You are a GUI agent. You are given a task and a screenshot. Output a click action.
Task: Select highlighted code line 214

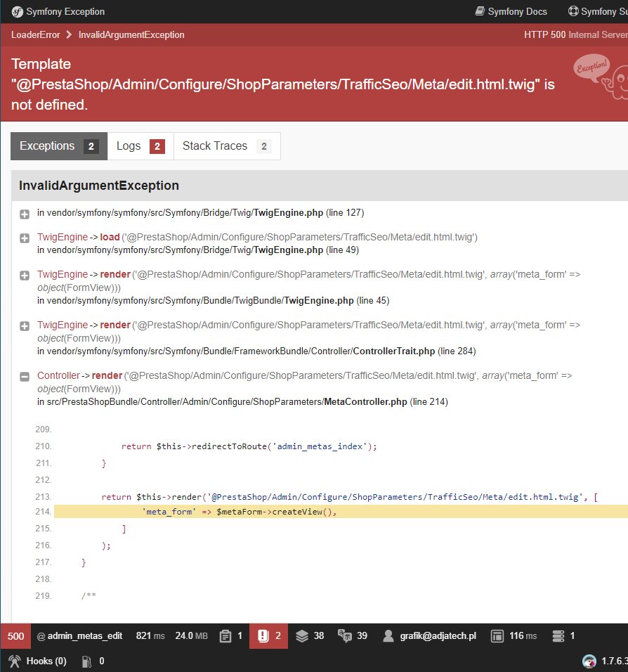click(x=341, y=512)
